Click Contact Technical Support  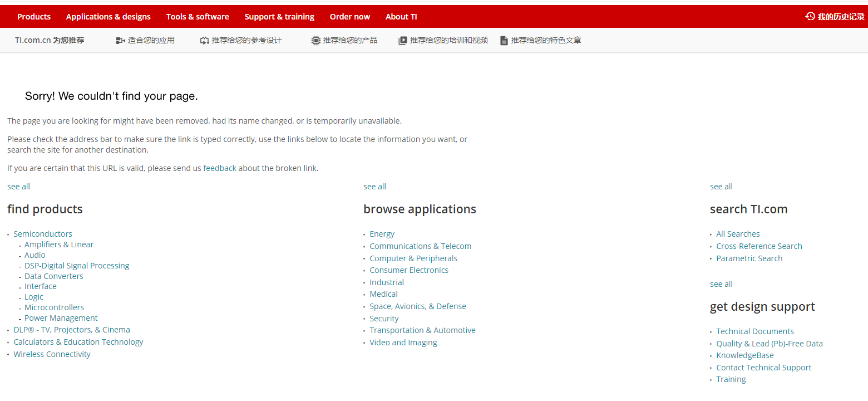pos(764,368)
